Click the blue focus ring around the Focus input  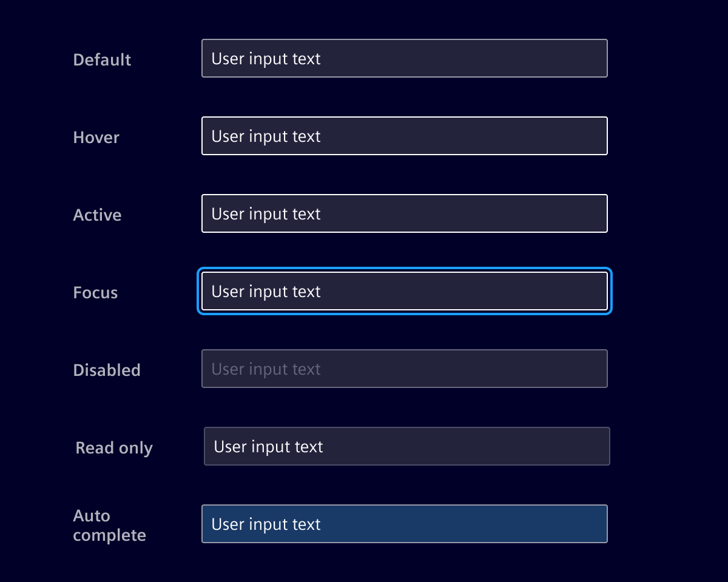[x=405, y=268]
